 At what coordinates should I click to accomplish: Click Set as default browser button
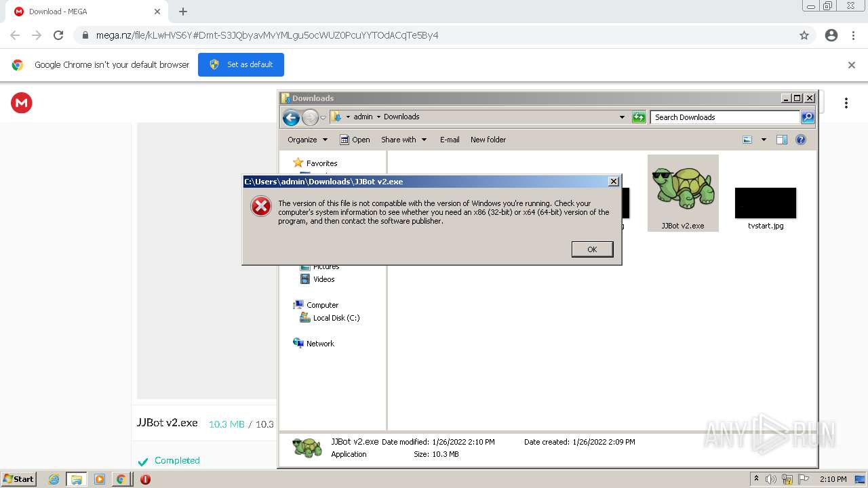[241, 64]
